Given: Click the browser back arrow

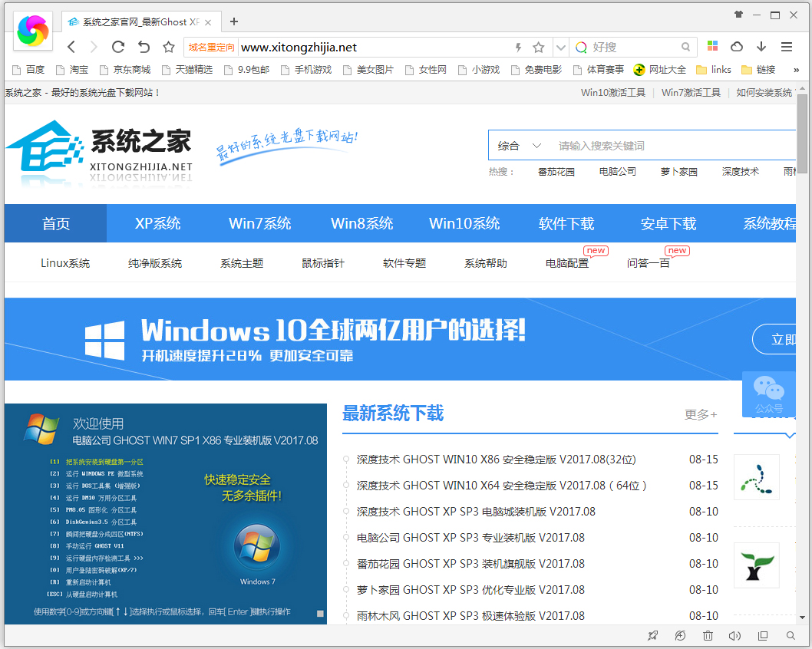Looking at the screenshot, I should (x=71, y=47).
